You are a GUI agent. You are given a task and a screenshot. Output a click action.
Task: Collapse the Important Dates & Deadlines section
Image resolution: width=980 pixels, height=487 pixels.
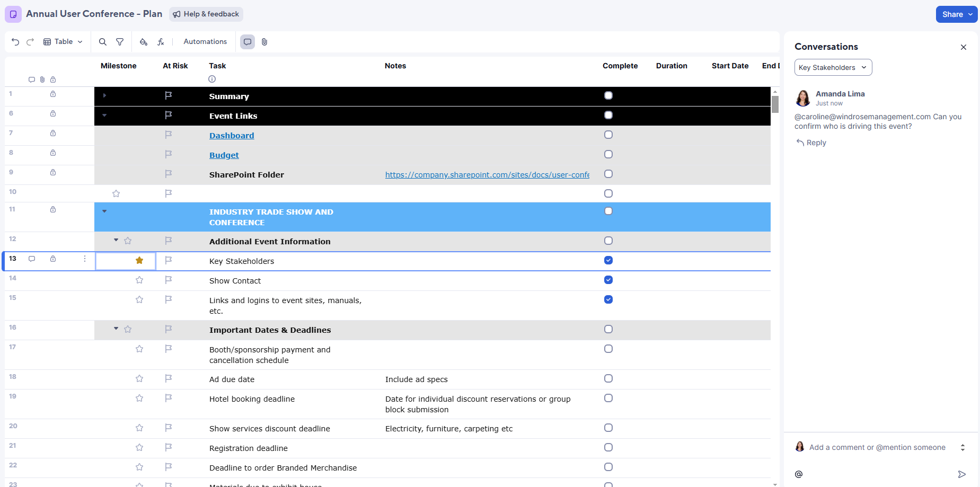coord(116,329)
